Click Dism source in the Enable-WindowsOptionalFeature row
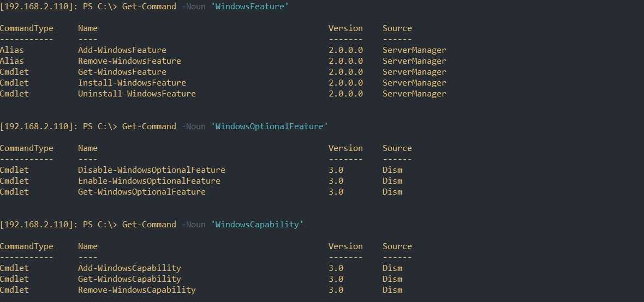 coord(392,181)
